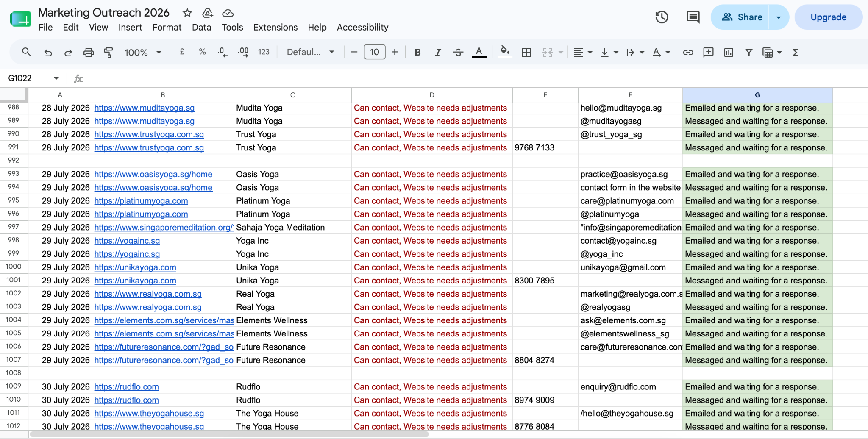
Task: Click the Upgrade button
Action: [x=828, y=17]
